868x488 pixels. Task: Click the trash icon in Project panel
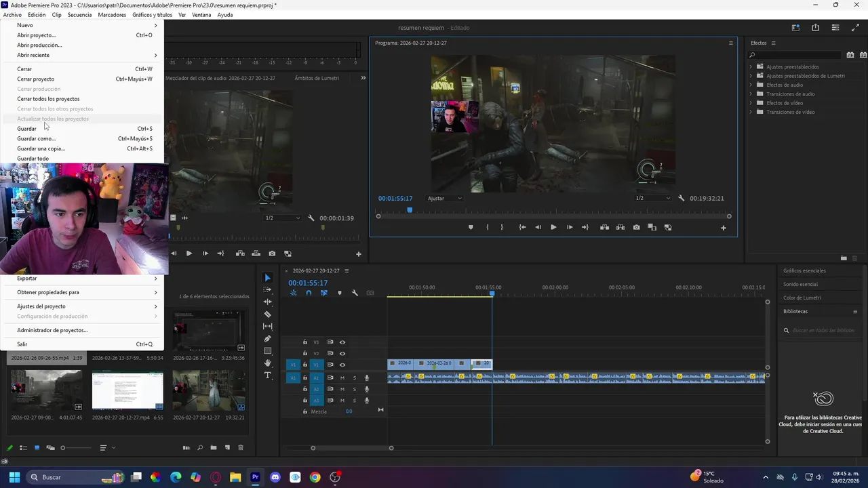tap(240, 448)
